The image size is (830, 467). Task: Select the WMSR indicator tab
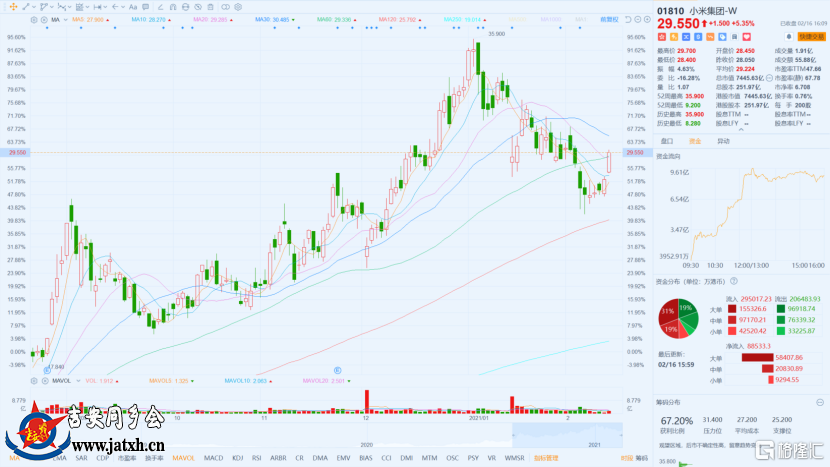[515, 458]
